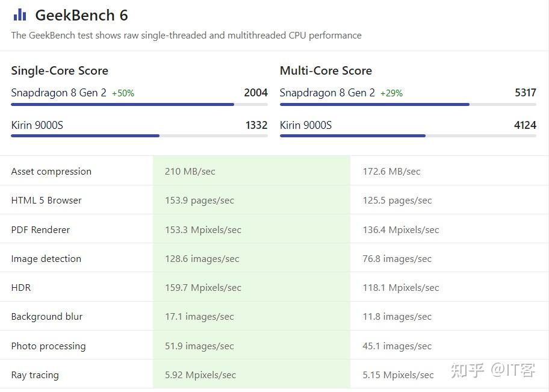Select the Photo processing row label
The image size is (549, 392).
coord(48,346)
